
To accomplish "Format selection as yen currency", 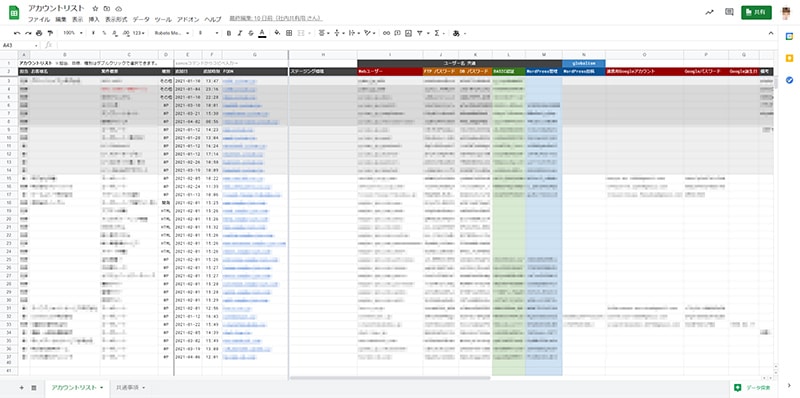I will [93, 33].
